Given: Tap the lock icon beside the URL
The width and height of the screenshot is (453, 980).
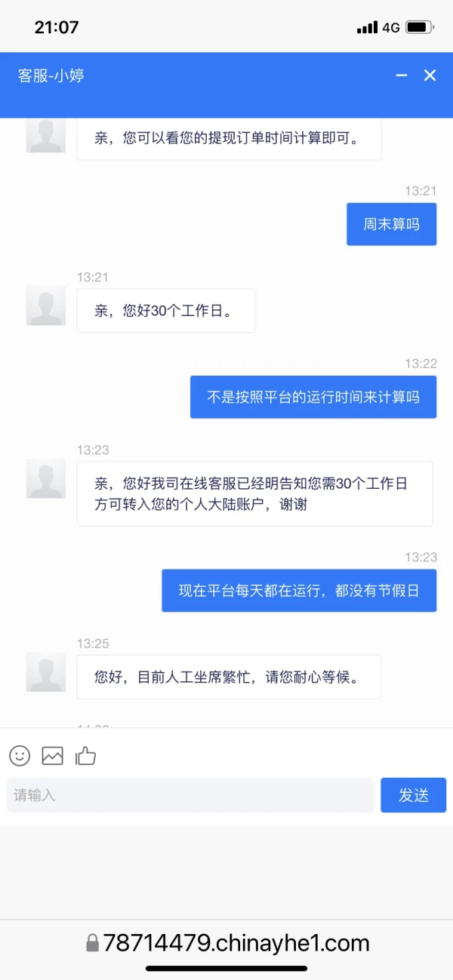Looking at the screenshot, I should click(x=92, y=943).
